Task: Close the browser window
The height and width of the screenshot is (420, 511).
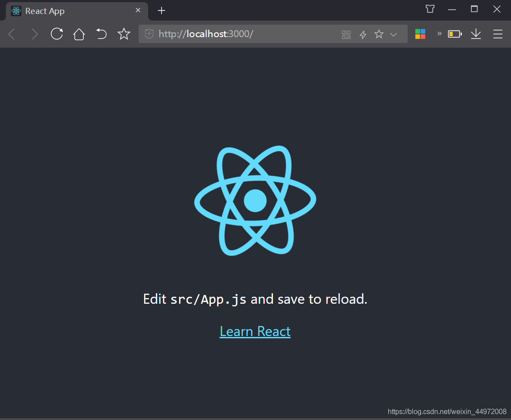Action: (x=497, y=9)
